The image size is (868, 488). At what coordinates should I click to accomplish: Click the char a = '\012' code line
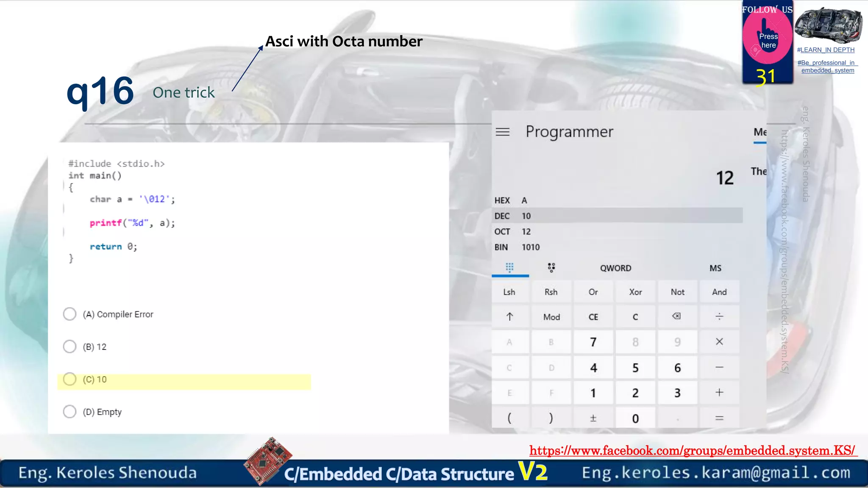[x=132, y=199]
